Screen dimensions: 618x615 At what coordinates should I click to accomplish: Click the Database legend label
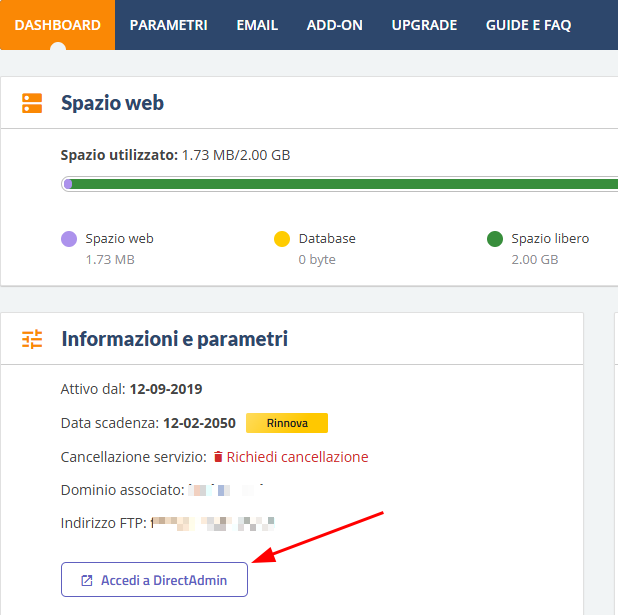click(327, 239)
